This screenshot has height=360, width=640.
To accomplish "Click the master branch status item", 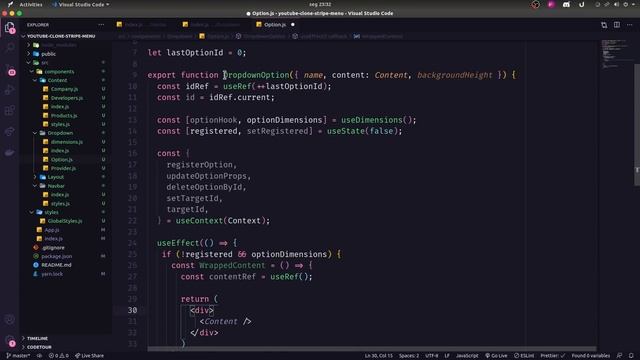I will coord(18,356).
